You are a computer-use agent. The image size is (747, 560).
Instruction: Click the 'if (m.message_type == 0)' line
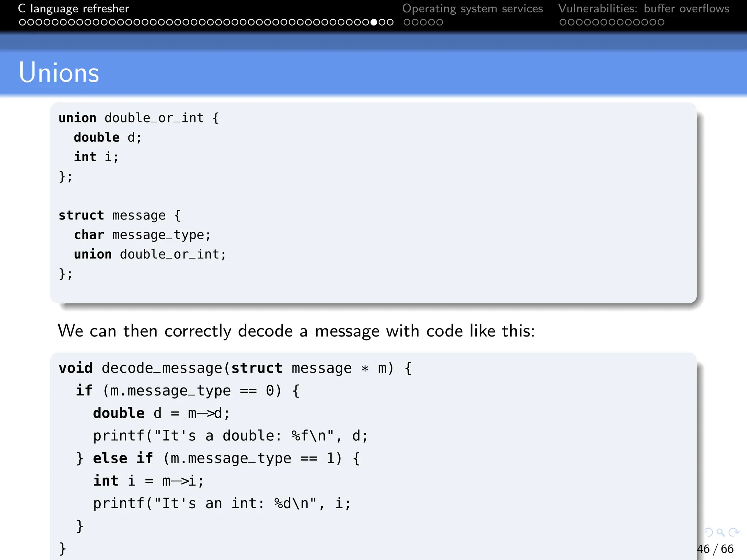pyautogui.click(x=188, y=391)
